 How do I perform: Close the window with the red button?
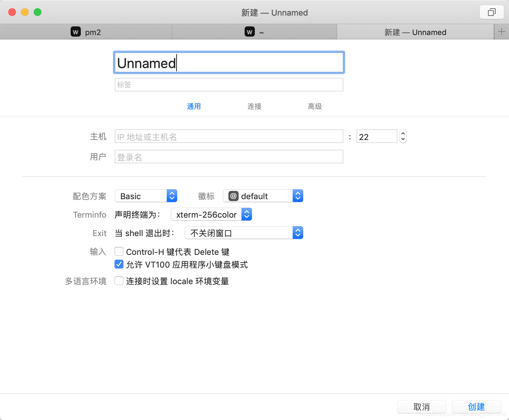(12, 12)
